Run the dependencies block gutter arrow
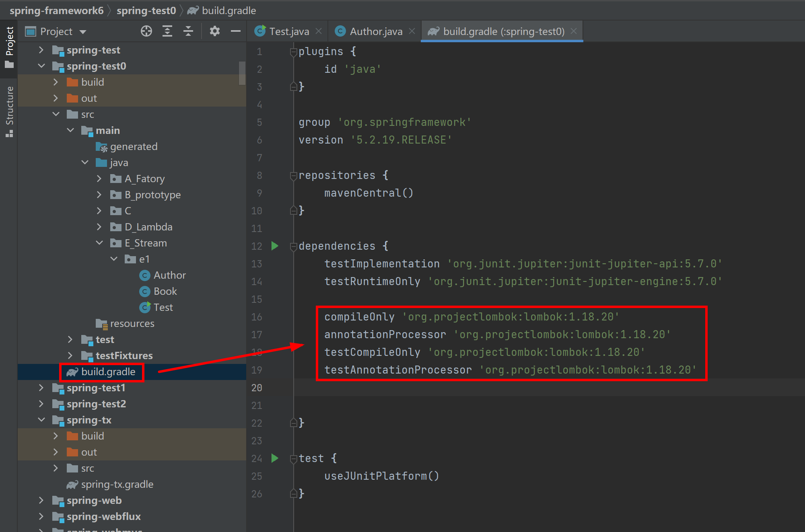805x532 pixels. click(x=275, y=246)
